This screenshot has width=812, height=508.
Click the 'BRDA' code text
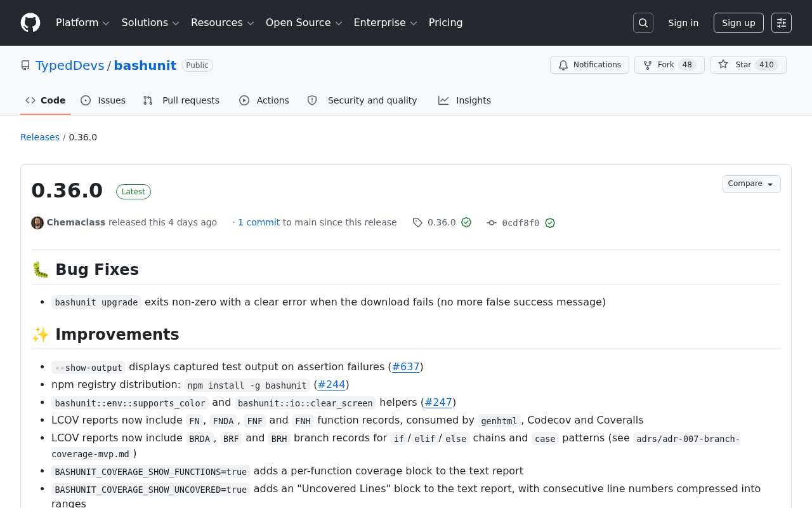coord(200,438)
